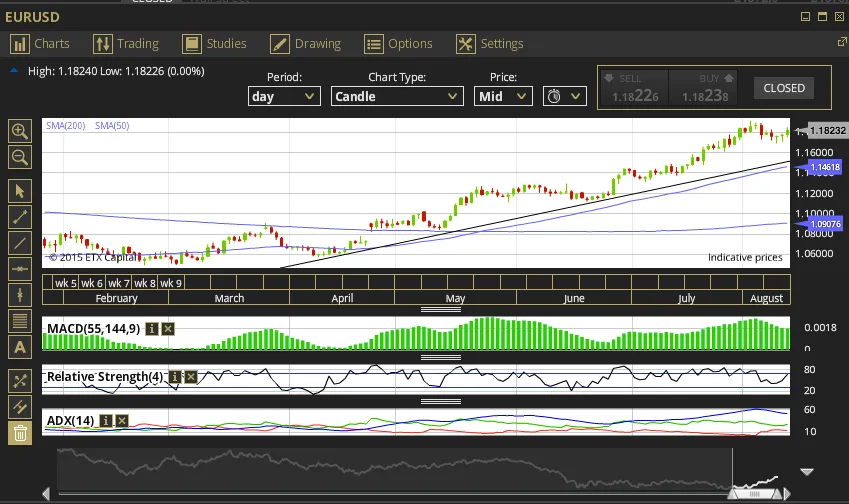The width and height of the screenshot is (849, 504).
Task: Choose the Fibonacci levels tool
Action: 20,321
